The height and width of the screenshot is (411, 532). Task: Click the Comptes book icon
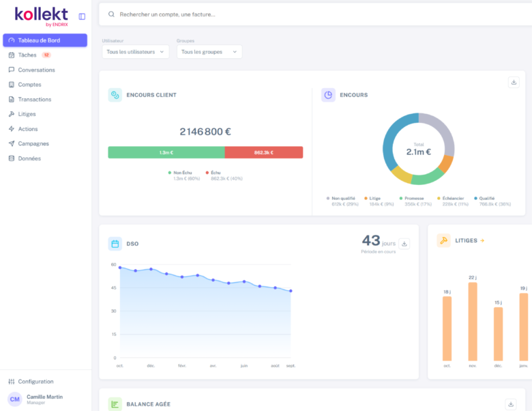(12, 85)
